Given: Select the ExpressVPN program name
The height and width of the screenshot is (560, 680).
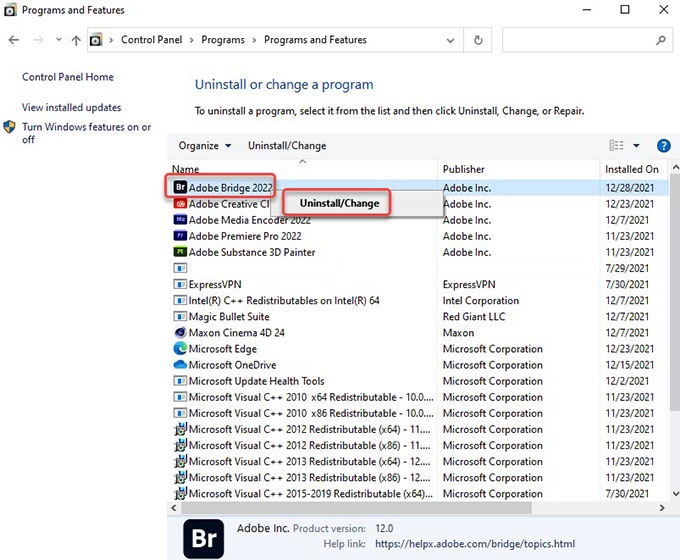Looking at the screenshot, I should (215, 284).
